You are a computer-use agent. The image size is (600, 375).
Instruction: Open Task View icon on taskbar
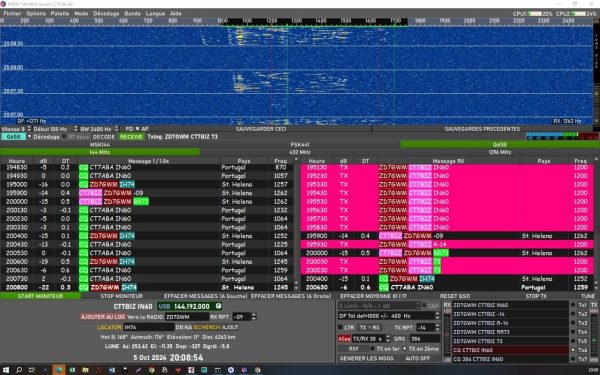click(x=32, y=370)
